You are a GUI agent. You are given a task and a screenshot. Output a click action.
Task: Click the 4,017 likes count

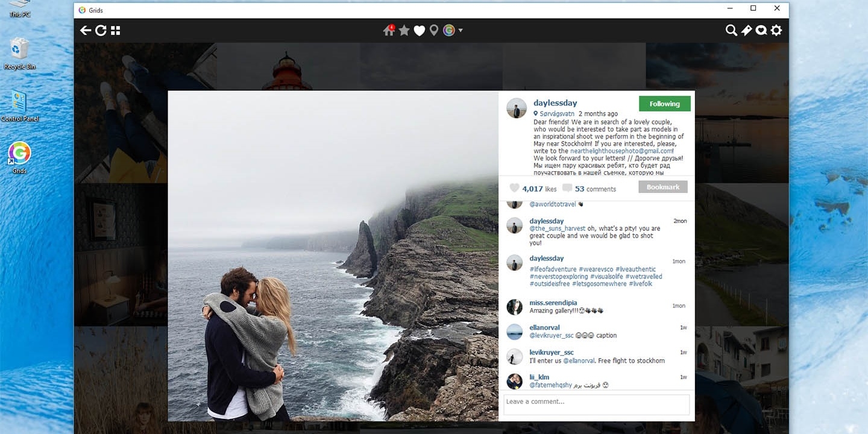[539, 189]
